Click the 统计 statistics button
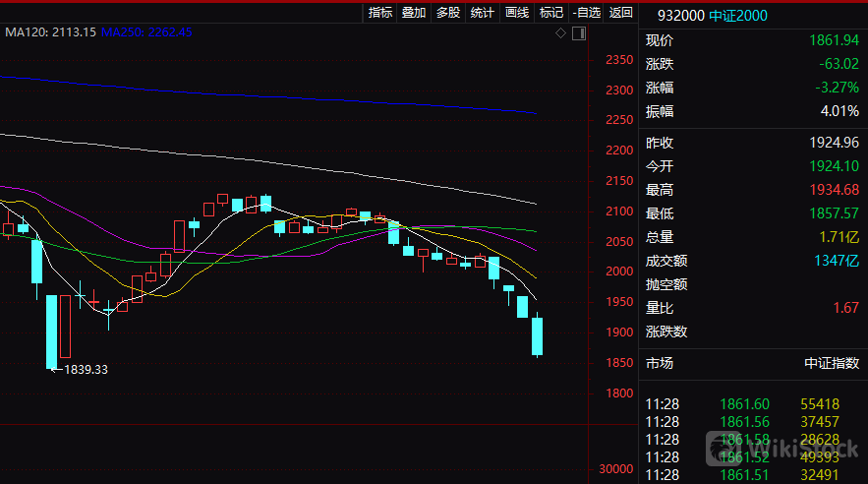 click(482, 13)
